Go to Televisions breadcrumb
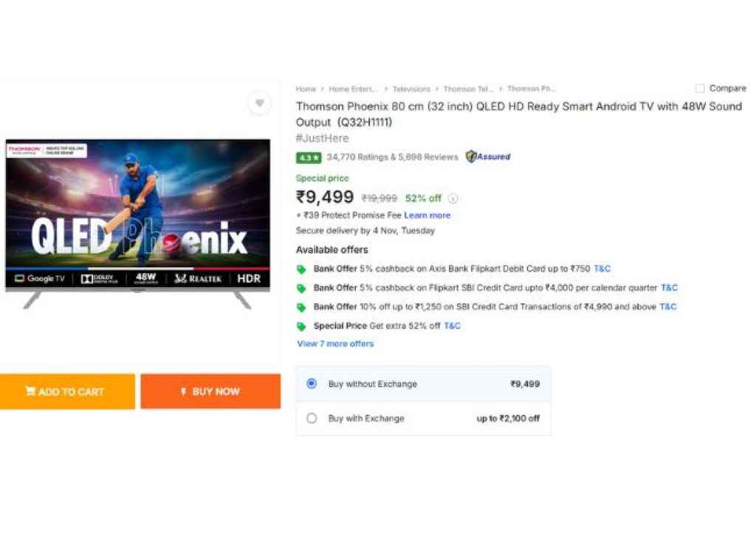The width and height of the screenshot is (756, 558). pos(411,89)
